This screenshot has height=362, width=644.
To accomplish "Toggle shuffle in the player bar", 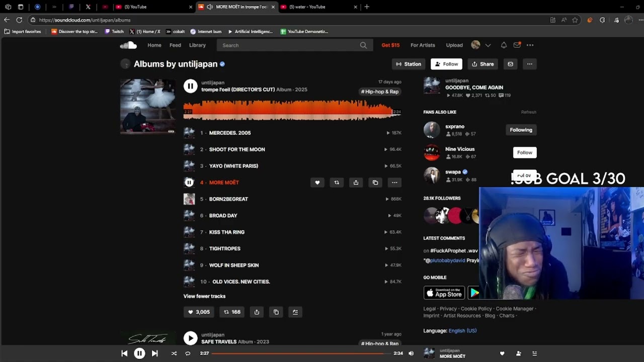I will click(174, 353).
